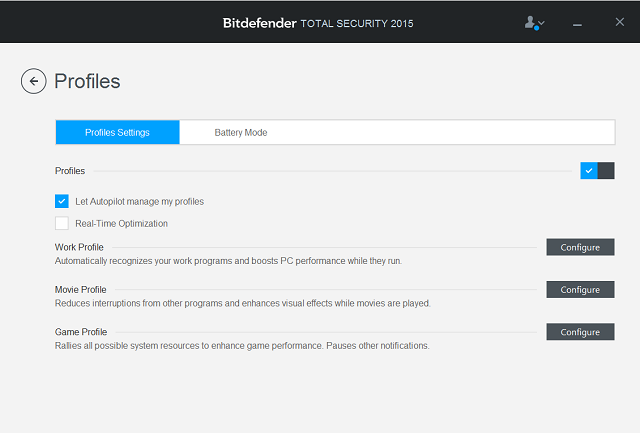This screenshot has width=640, height=433.
Task: Configure the Movie Profile
Action: coord(580,290)
